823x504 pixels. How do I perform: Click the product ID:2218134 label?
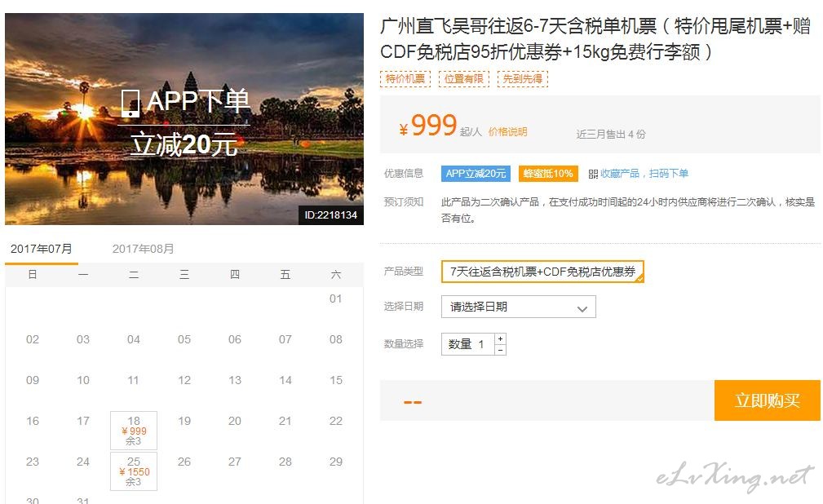pos(330,215)
